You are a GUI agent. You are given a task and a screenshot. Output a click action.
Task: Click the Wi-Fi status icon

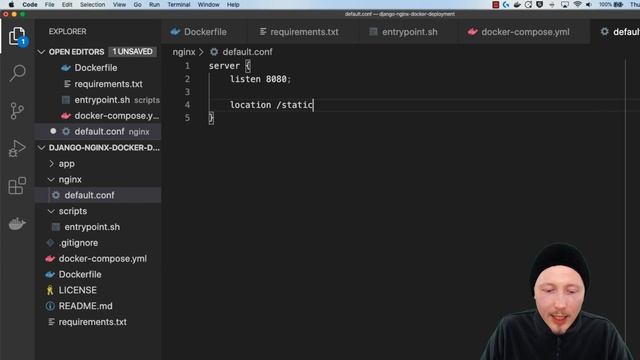[x=577, y=4]
